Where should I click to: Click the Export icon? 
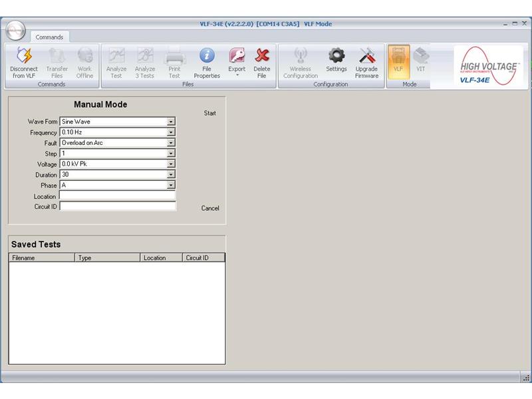237,57
